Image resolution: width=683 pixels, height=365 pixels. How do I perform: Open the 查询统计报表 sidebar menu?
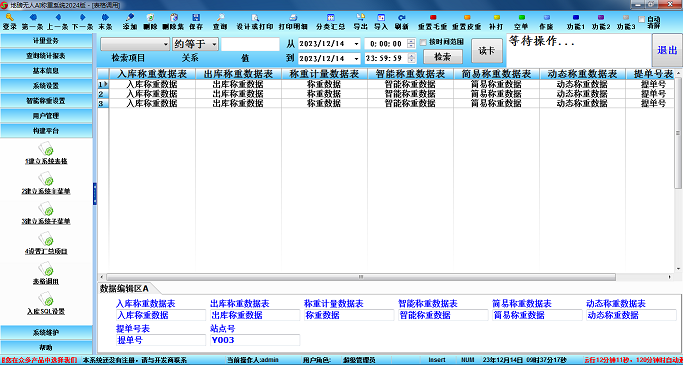click(46, 56)
